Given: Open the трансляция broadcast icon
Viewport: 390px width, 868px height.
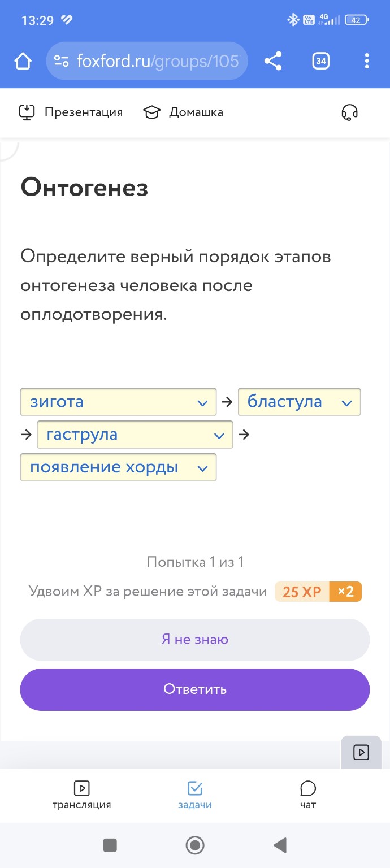Looking at the screenshot, I should point(82,788).
